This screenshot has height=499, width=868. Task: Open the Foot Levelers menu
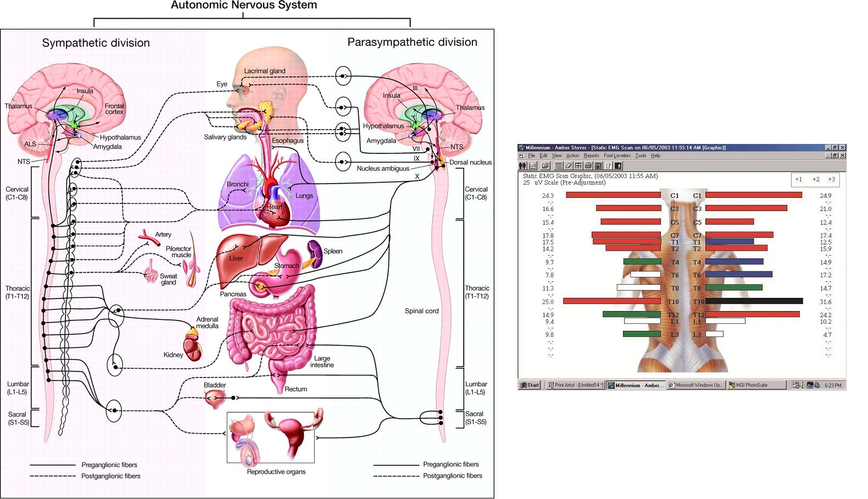tap(617, 156)
